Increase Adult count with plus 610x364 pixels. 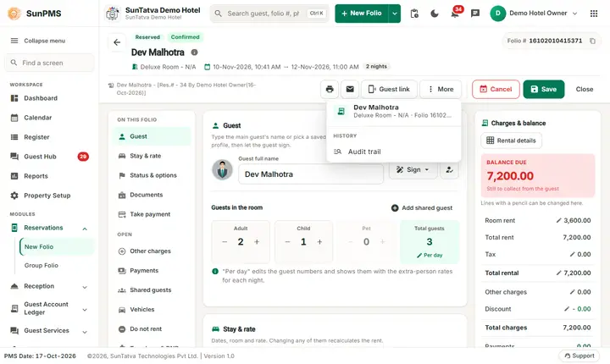click(257, 242)
